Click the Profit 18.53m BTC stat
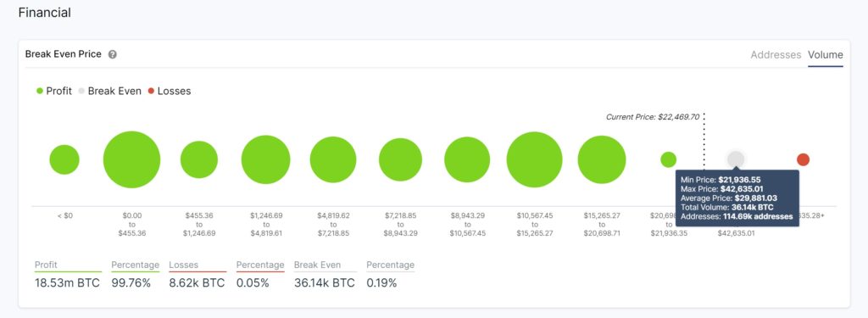The width and height of the screenshot is (868, 318). pos(68,275)
